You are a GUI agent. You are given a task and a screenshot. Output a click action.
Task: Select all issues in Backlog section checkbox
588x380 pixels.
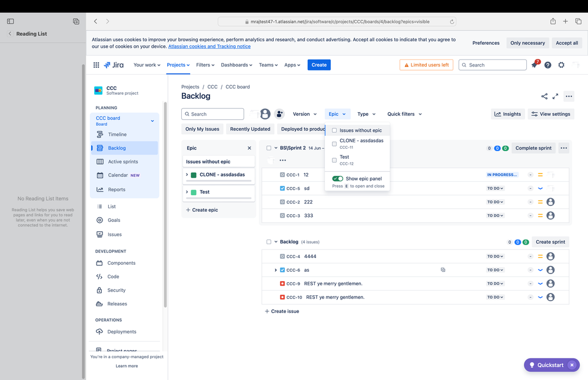pyautogui.click(x=269, y=242)
